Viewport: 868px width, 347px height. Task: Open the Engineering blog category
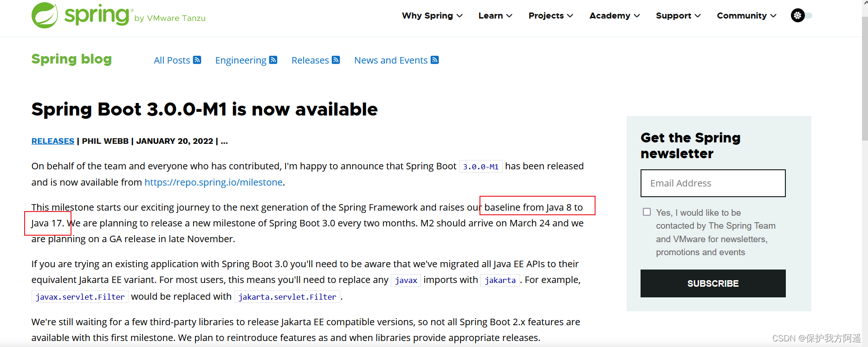tap(241, 60)
